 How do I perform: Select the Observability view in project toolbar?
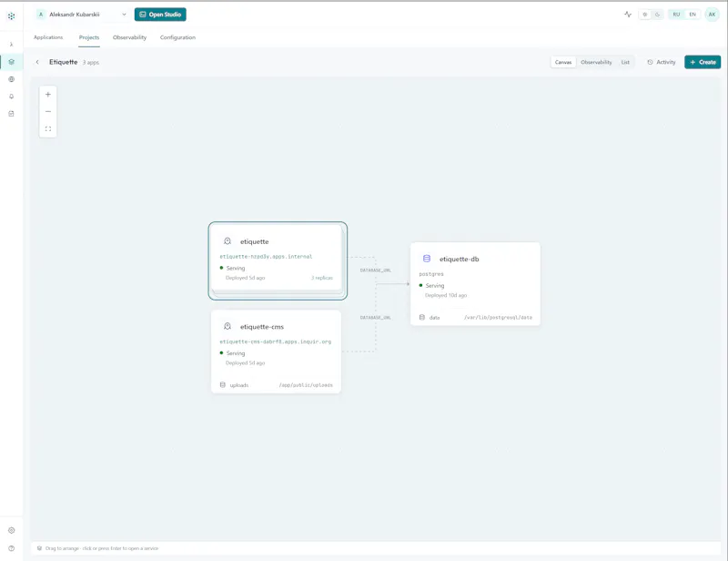pos(596,62)
